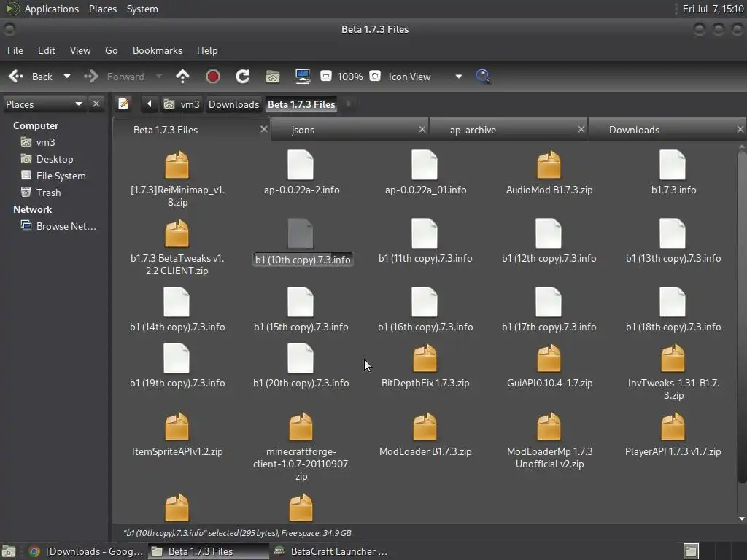Switch to the Downloads tab

[x=667, y=130]
